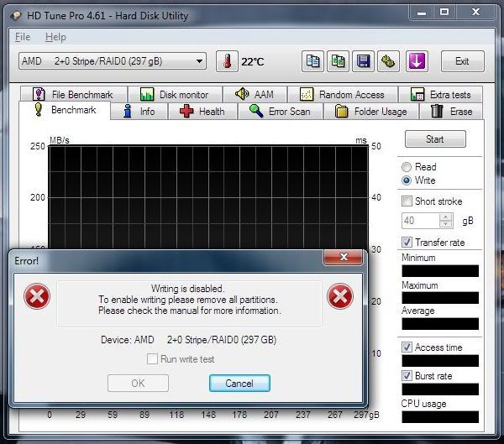Switch to the Erase tab
Viewport: 504px width, 444px height.
point(451,112)
